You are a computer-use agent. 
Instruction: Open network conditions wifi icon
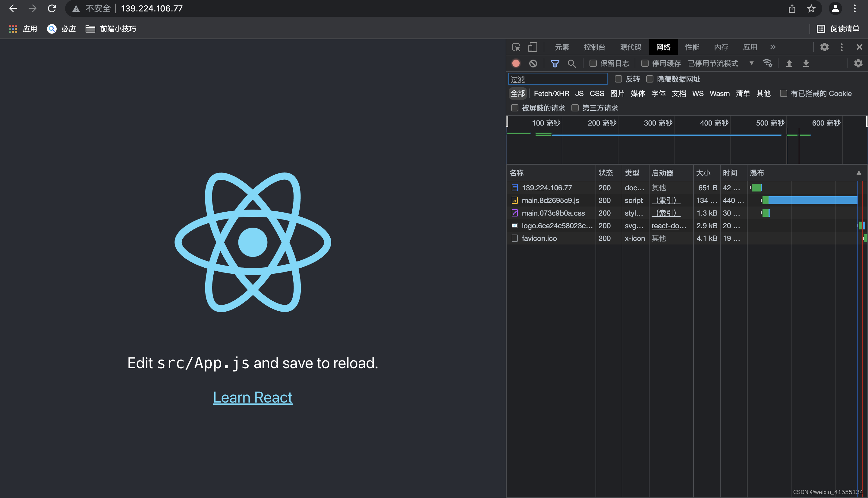767,63
